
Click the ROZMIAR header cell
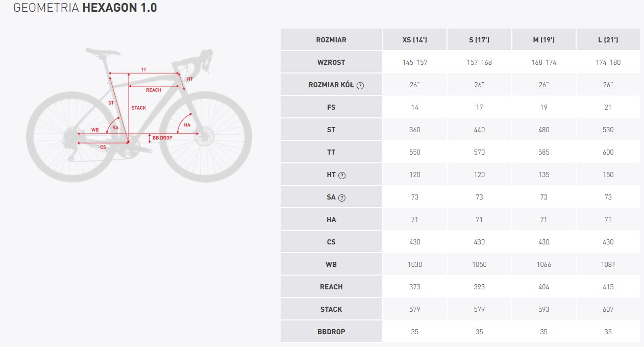pyautogui.click(x=331, y=40)
